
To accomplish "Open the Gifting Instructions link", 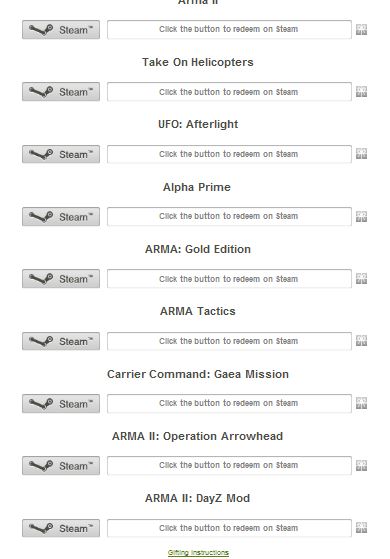I will pyautogui.click(x=198, y=553).
